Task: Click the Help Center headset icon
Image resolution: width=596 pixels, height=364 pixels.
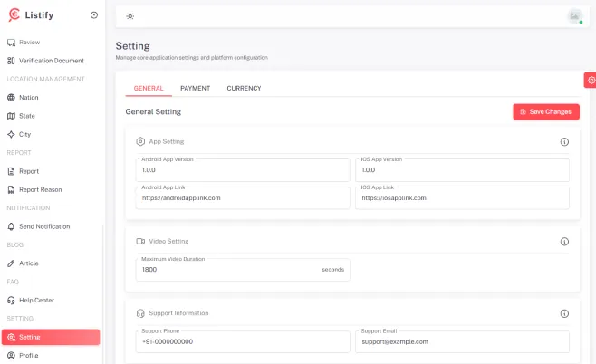Action: [x=11, y=301]
